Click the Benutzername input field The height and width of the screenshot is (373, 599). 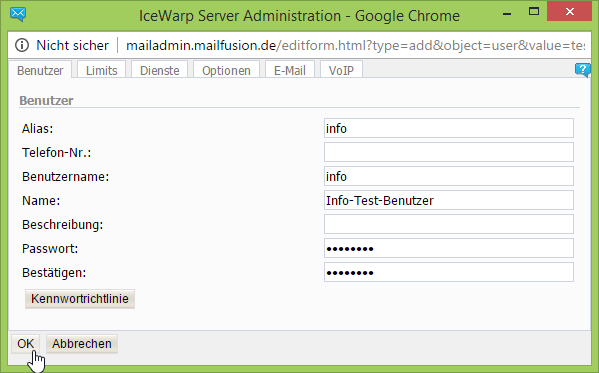[x=449, y=176]
